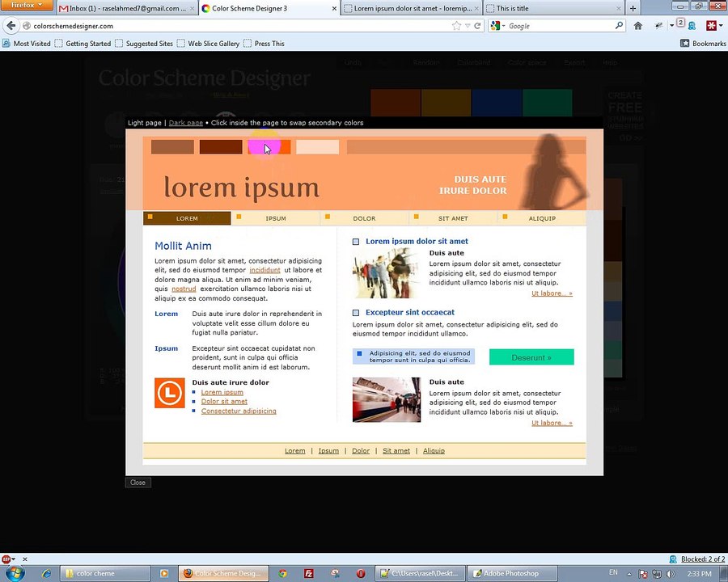Open a new tab with plus button
This screenshot has height=582, width=728.
(x=633, y=8)
